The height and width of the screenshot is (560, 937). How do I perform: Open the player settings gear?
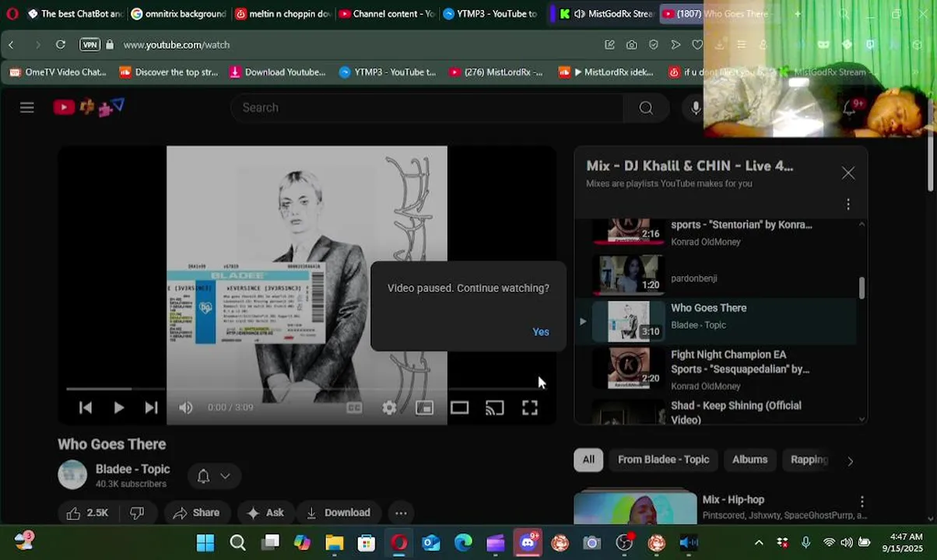click(x=389, y=408)
